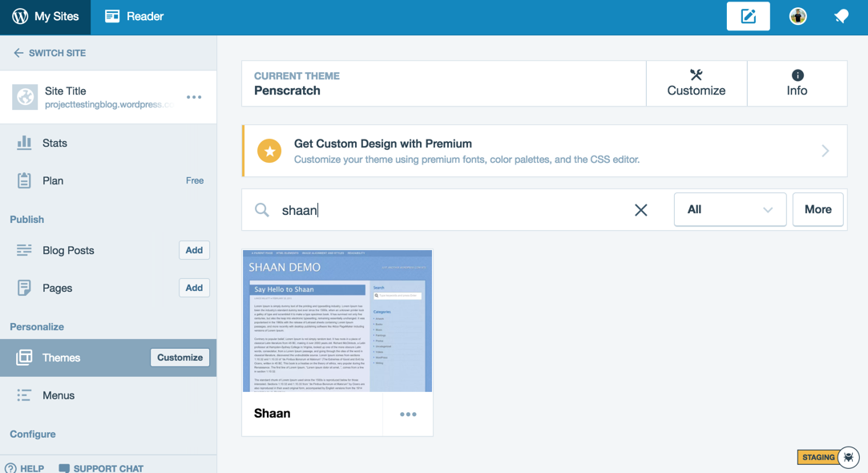Click the Stats bar chart icon
868x473 pixels.
click(x=24, y=143)
